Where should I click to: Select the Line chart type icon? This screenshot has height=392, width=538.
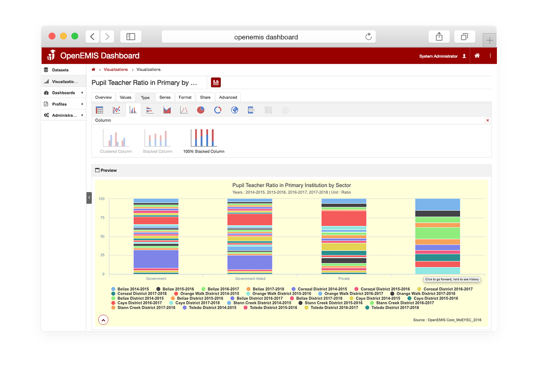[x=116, y=110]
